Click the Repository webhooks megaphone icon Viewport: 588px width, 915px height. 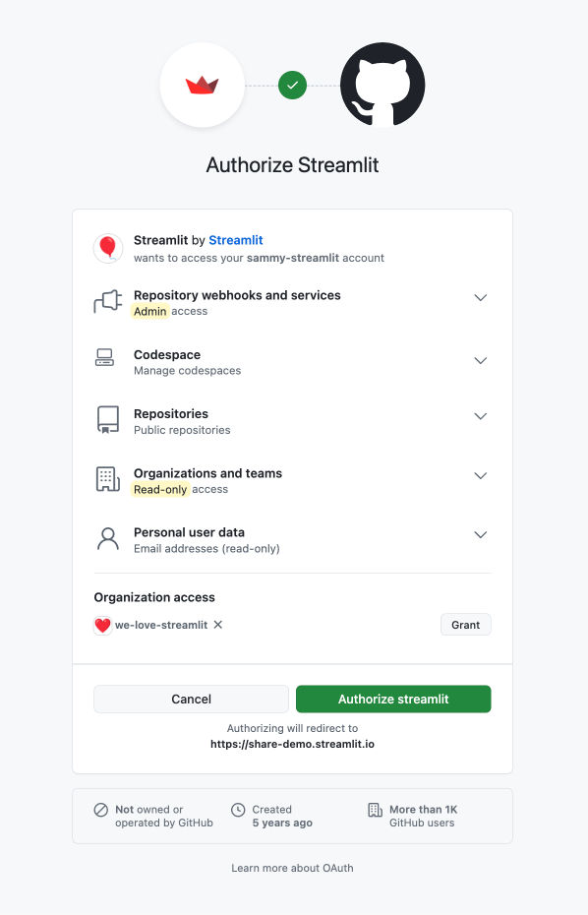tap(108, 302)
